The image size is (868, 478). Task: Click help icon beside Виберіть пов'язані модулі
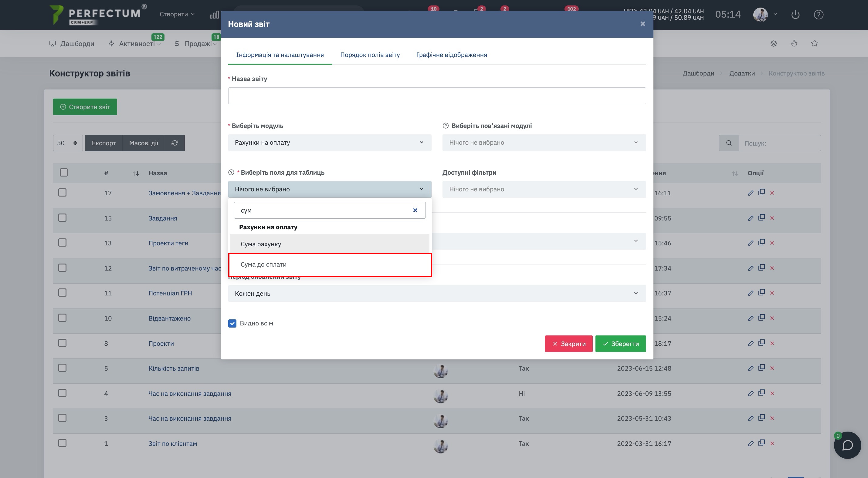tap(446, 126)
